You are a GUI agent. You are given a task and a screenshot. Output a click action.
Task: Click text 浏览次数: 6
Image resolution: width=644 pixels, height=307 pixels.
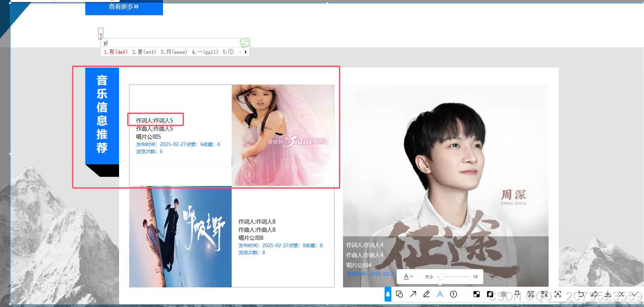(149, 151)
